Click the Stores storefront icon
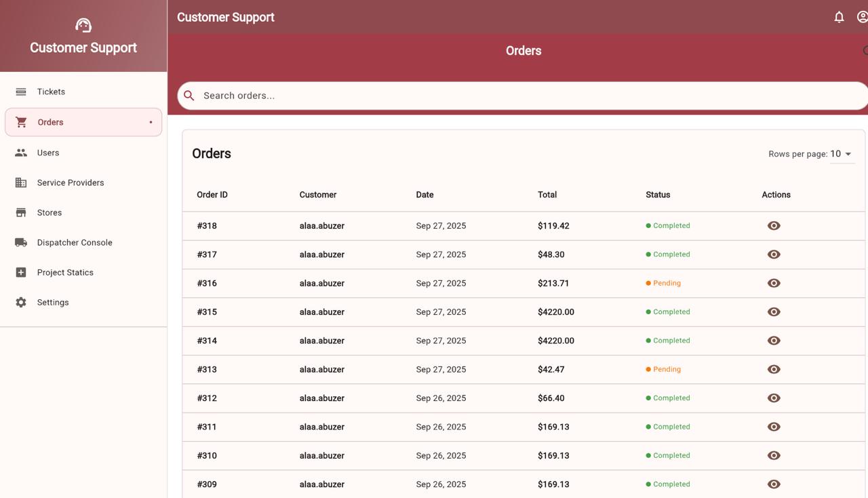868x498 pixels. pos(21,212)
